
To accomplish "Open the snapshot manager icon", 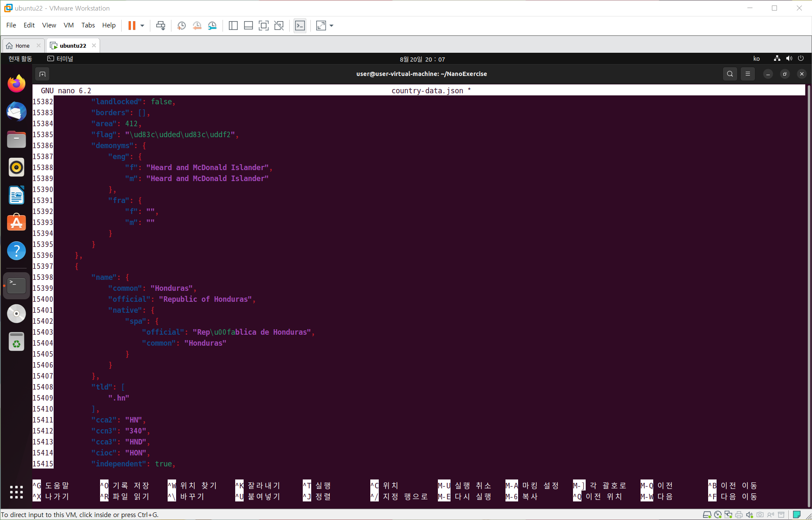I will point(212,26).
